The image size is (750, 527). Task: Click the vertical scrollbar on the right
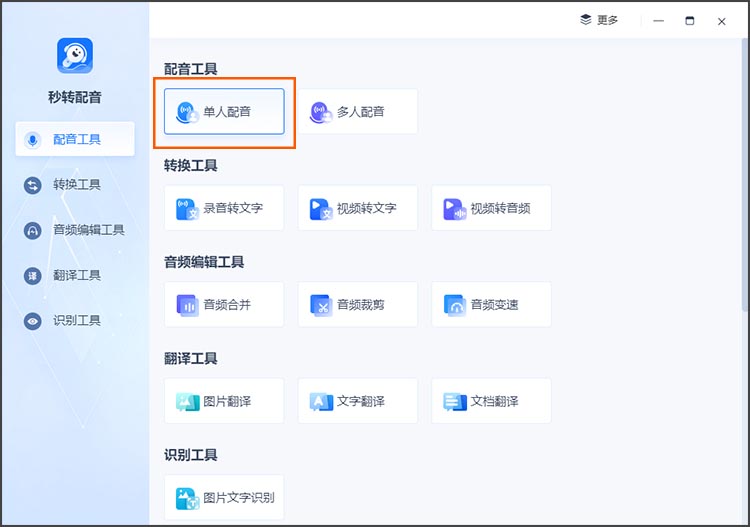pos(744,175)
